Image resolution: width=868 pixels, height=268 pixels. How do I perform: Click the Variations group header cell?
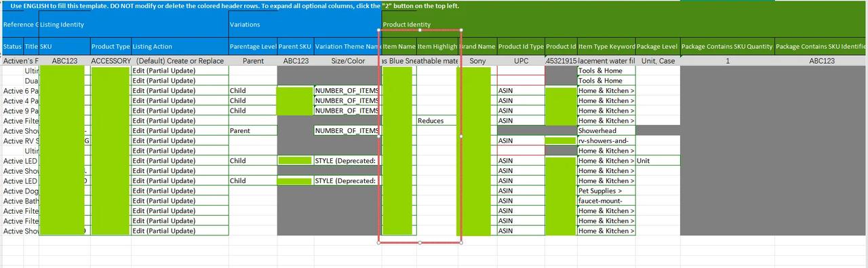point(304,24)
